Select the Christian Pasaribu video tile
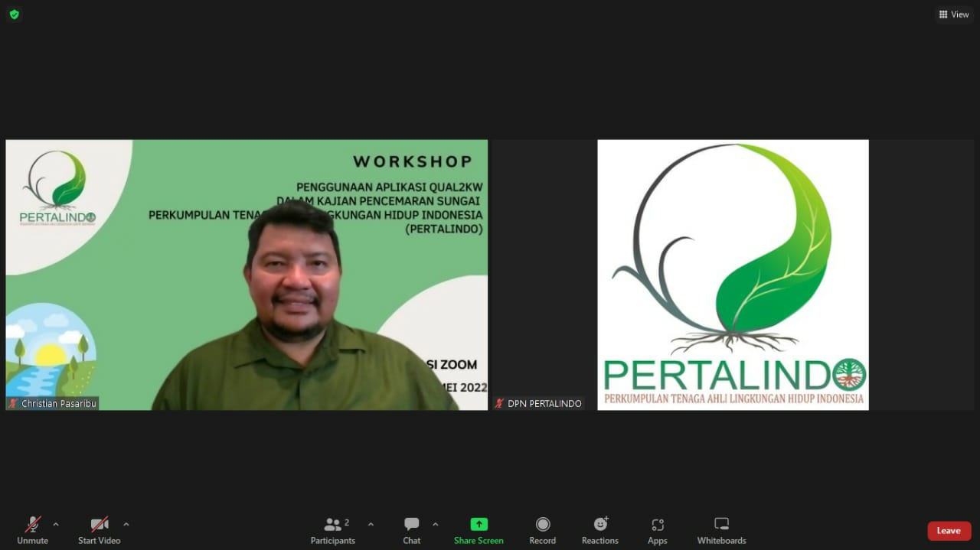The width and height of the screenshot is (980, 550). pos(247,275)
